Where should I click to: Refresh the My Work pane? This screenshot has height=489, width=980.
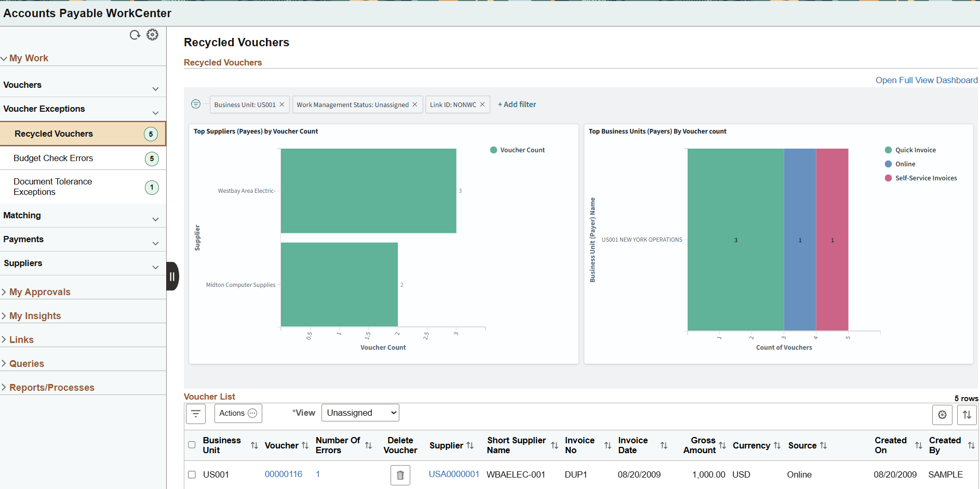[x=135, y=35]
